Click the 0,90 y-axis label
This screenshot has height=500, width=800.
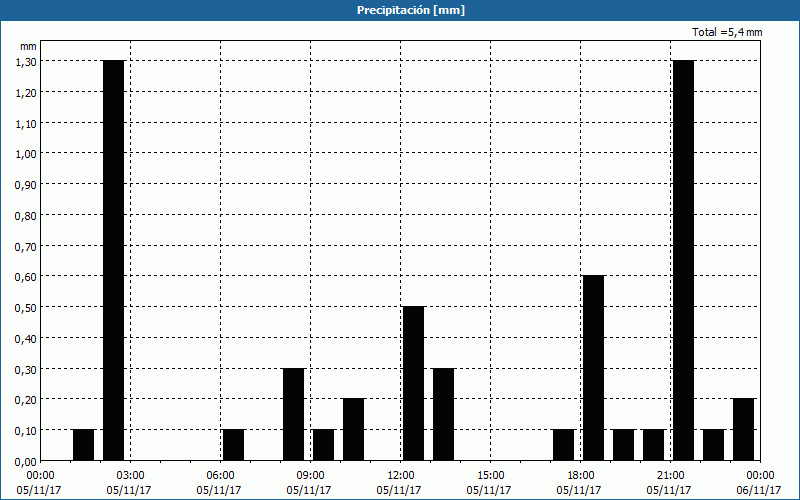[26, 185]
